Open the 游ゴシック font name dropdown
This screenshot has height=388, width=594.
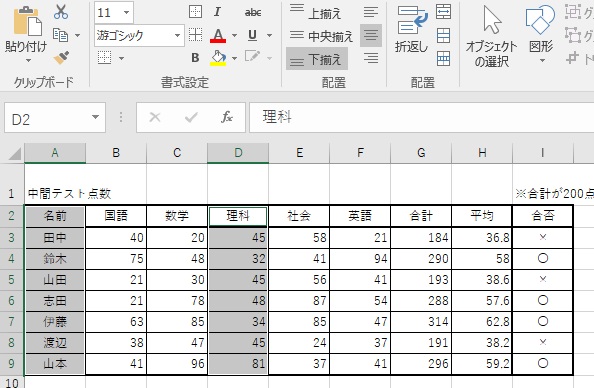coord(178,35)
